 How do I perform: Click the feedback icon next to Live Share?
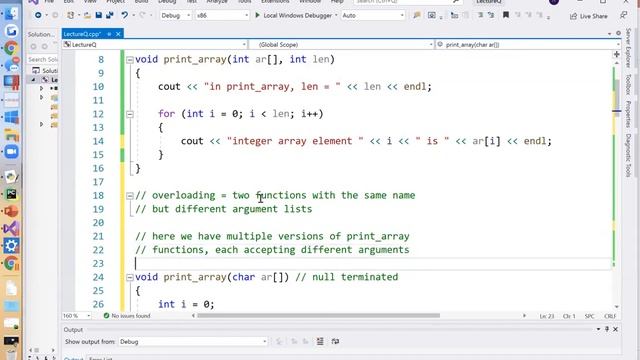[623, 16]
